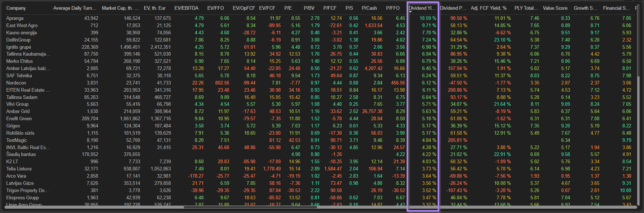This screenshot has height=213, width=644.
Task: Sort by Dividend Payout column header
Action: (453, 8)
